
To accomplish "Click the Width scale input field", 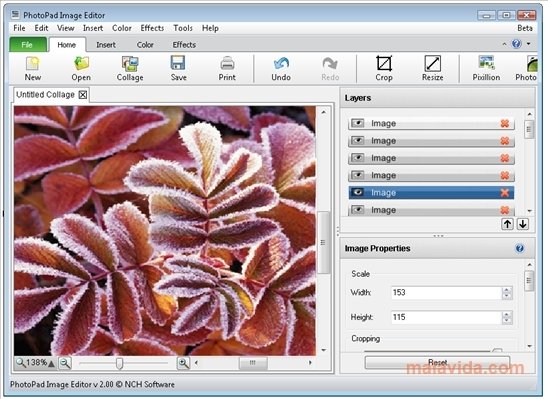I will click(x=446, y=292).
